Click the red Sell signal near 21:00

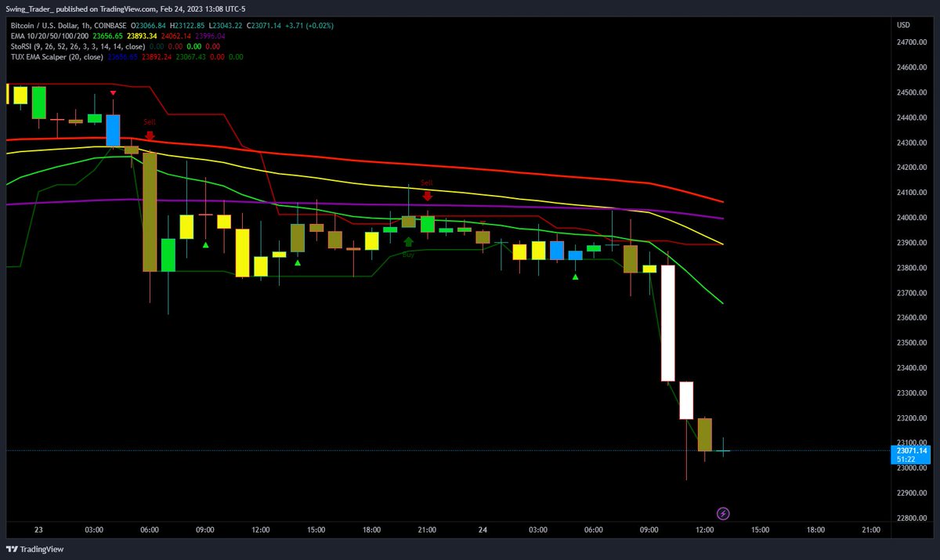click(427, 195)
